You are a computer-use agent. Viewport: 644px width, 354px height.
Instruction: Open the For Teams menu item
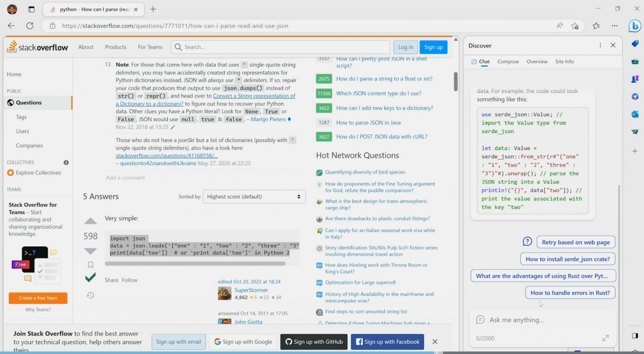pyautogui.click(x=150, y=47)
